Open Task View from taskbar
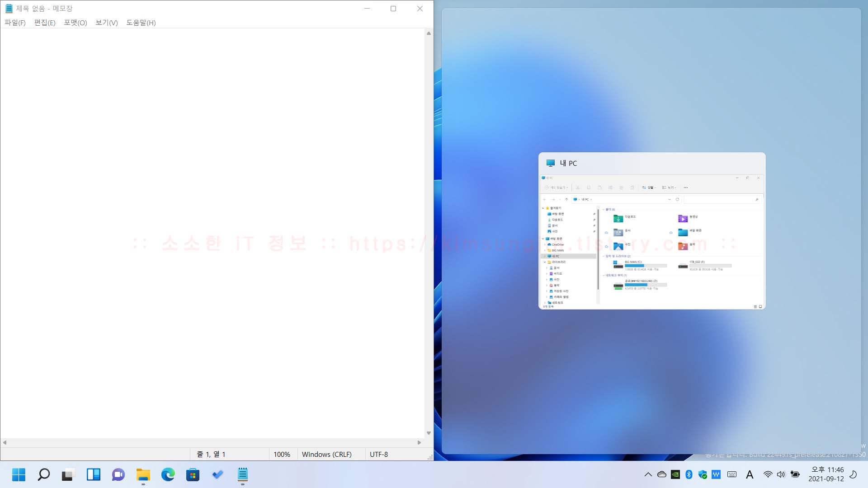The width and height of the screenshot is (868, 488). tap(68, 474)
